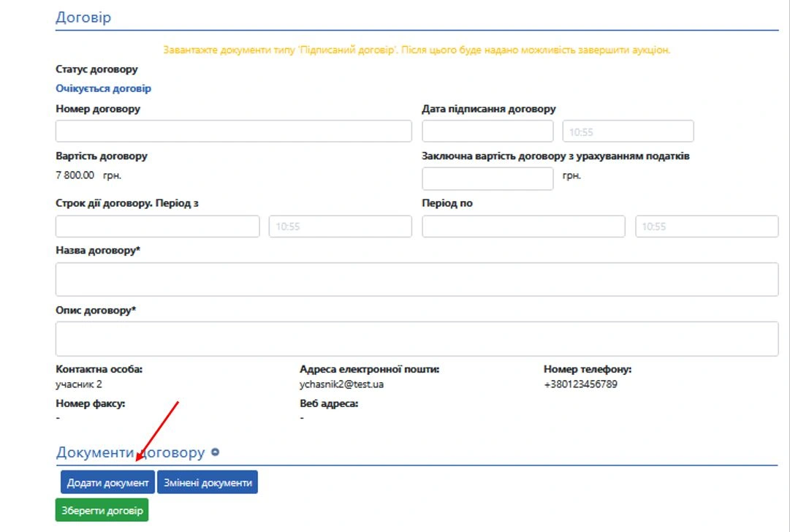Viewport: 790px width, 532px height.
Task: Open Змінені документи
Action: coord(208,482)
